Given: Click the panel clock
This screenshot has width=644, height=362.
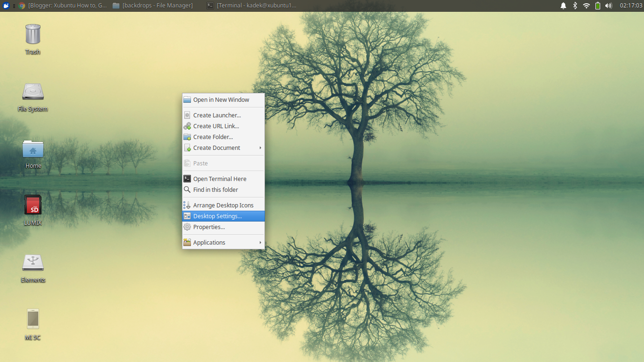Looking at the screenshot, I should coord(631,6).
